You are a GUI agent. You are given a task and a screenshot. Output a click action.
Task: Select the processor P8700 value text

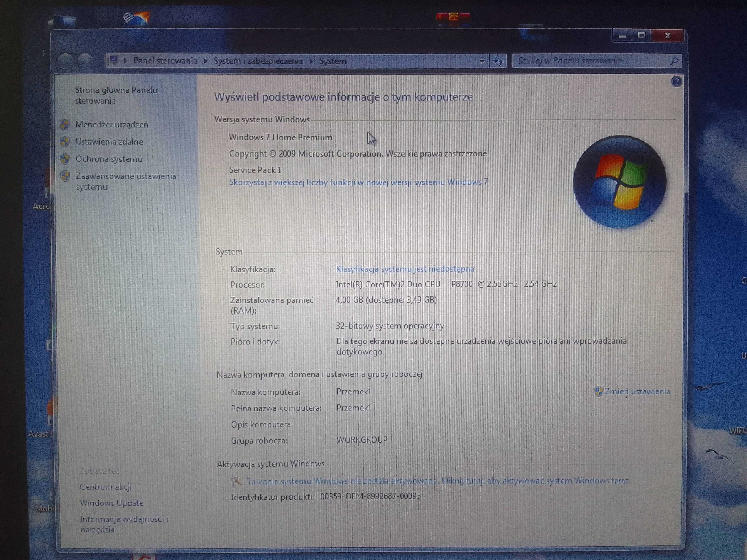[446, 284]
